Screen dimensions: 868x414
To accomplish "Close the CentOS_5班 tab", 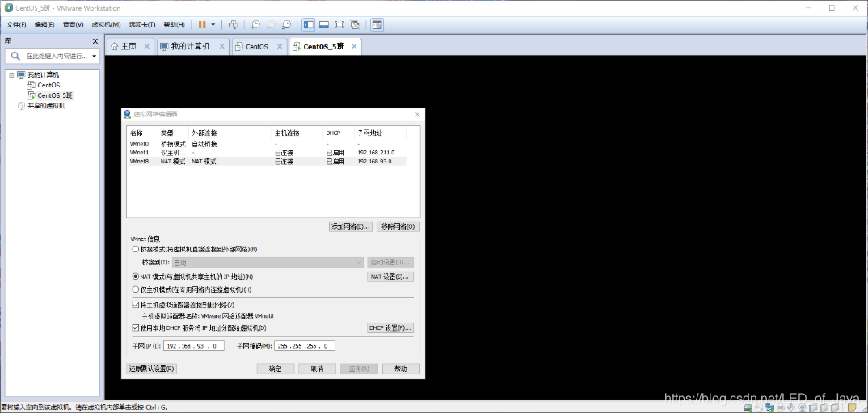I will tap(354, 46).
